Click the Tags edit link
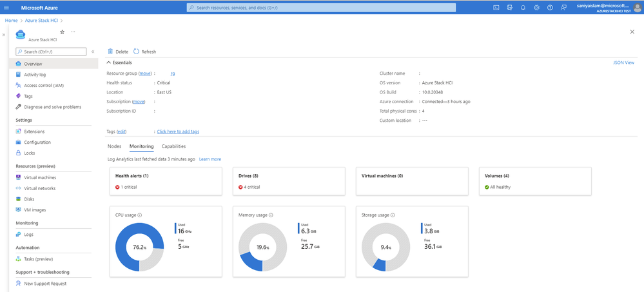This screenshot has width=644, height=292. click(122, 131)
